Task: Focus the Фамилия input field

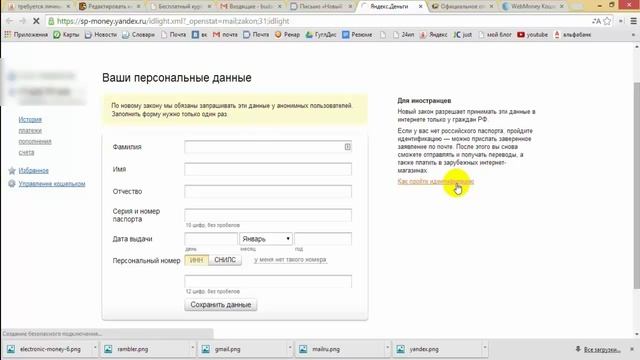Action: 268,147
